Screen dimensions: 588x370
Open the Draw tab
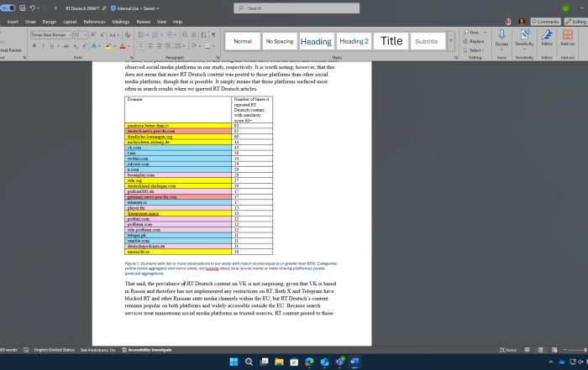(30, 22)
